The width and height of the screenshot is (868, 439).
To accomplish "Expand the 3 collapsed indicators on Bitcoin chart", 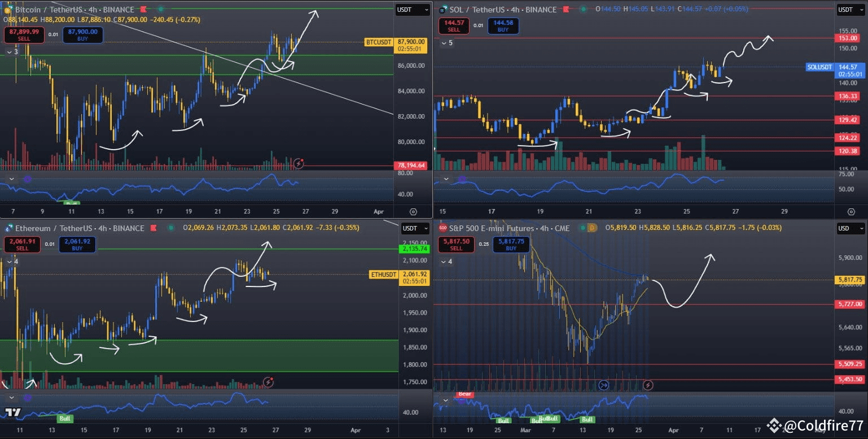I will 12,52.
